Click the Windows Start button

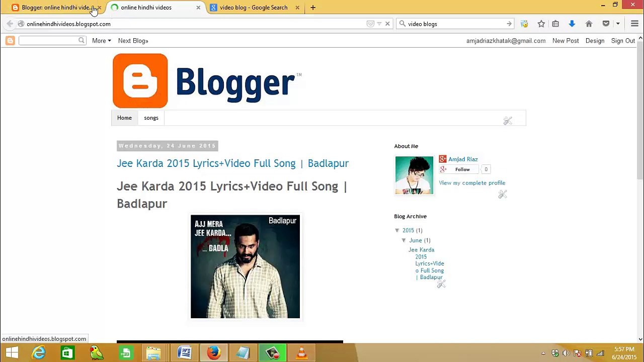point(12,353)
